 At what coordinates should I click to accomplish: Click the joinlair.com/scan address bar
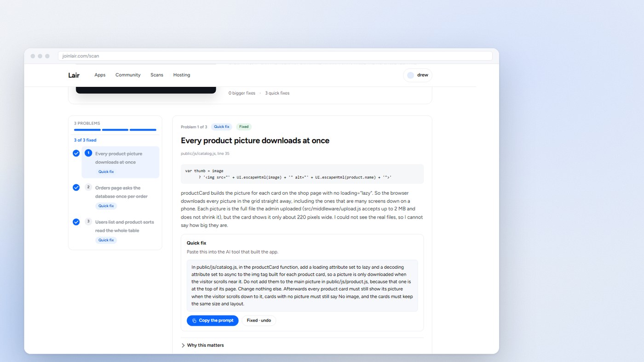275,56
